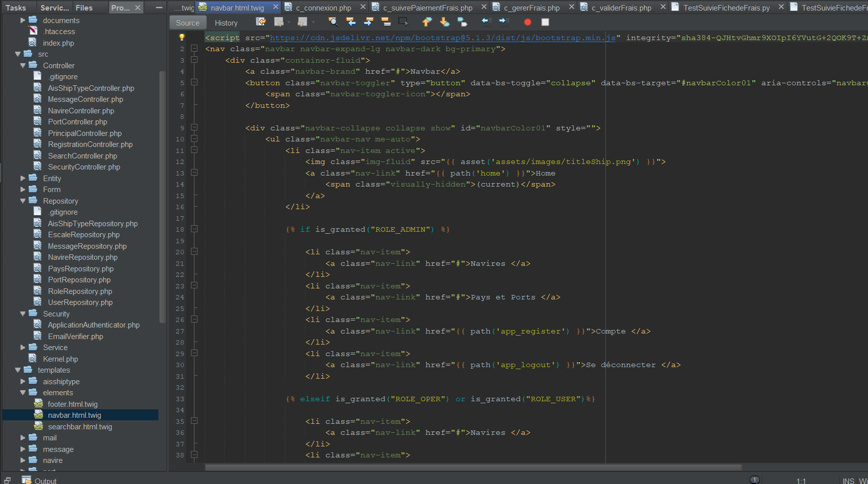Stop macro recording with white square icon
The image size is (868, 484).
pyautogui.click(x=545, y=22)
